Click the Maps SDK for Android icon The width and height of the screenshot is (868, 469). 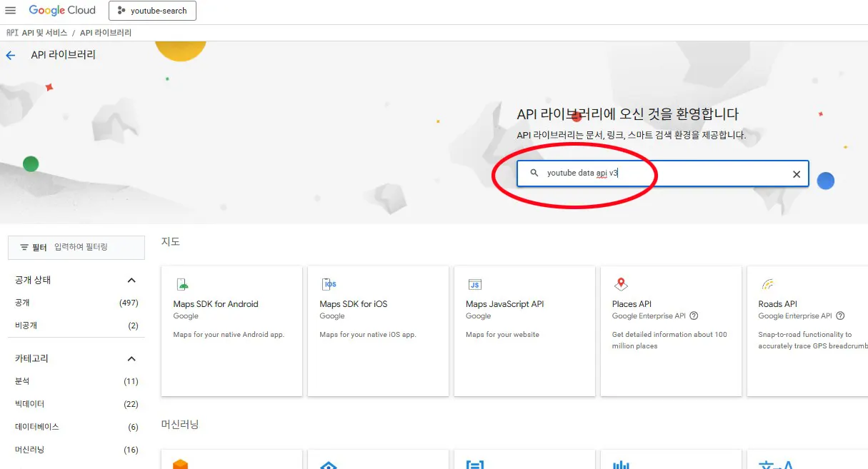(x=183, y=284)
